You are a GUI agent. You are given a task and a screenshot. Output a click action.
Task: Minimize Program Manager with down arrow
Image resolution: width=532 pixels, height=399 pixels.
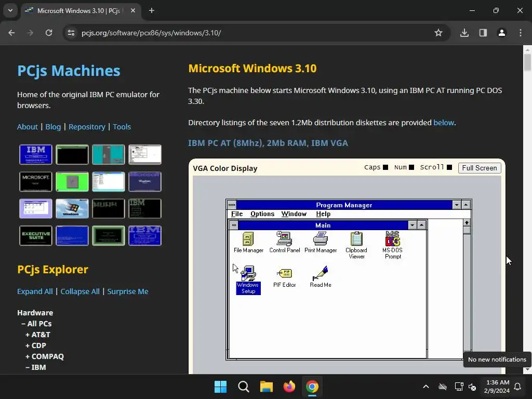(457, 205)
